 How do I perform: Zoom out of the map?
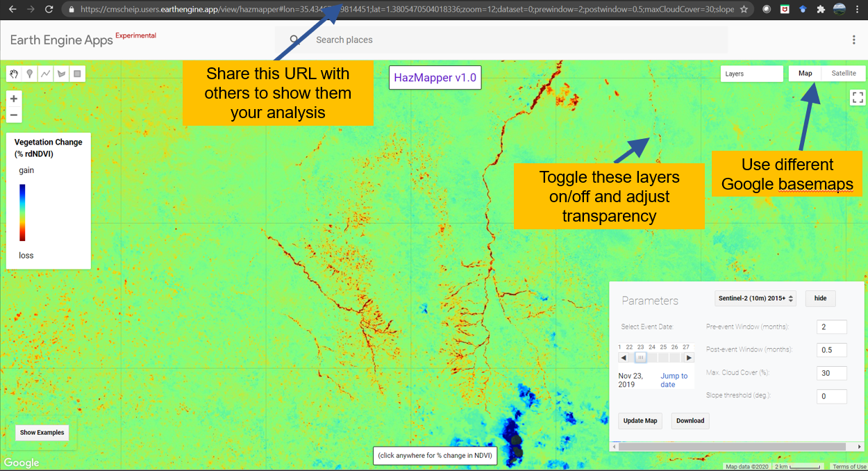pyautogui.click(x=14, y=115)
